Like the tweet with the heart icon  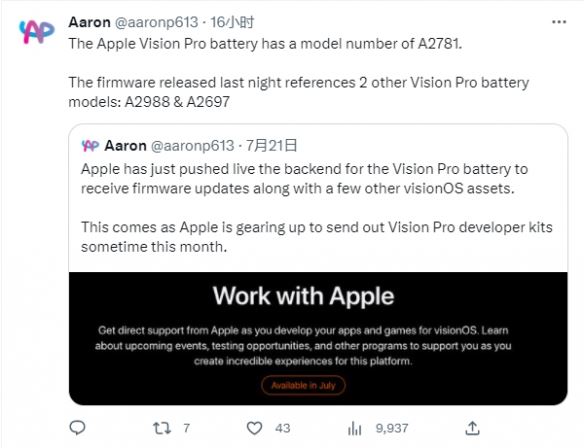point(254,428)
